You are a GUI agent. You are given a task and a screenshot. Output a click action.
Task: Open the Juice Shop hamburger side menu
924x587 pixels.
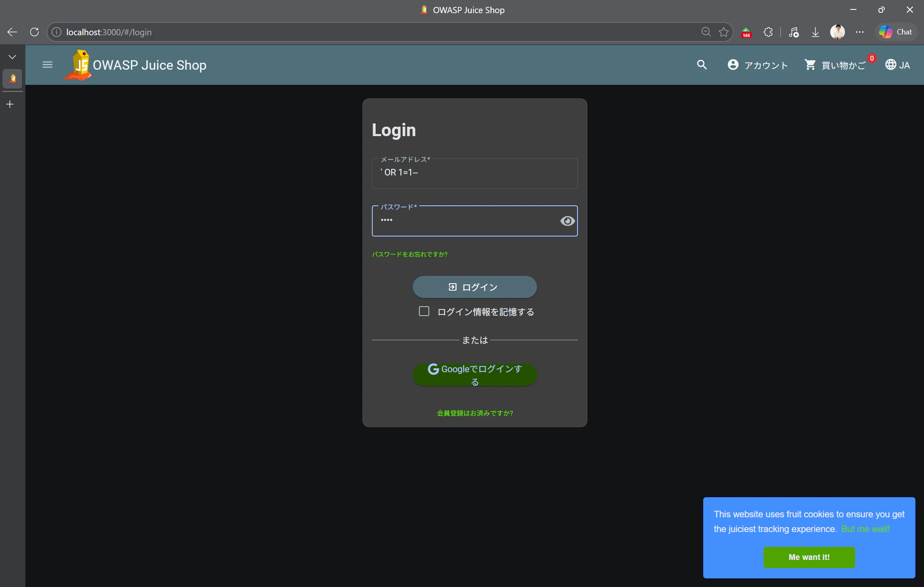click(x=48, y=65)
